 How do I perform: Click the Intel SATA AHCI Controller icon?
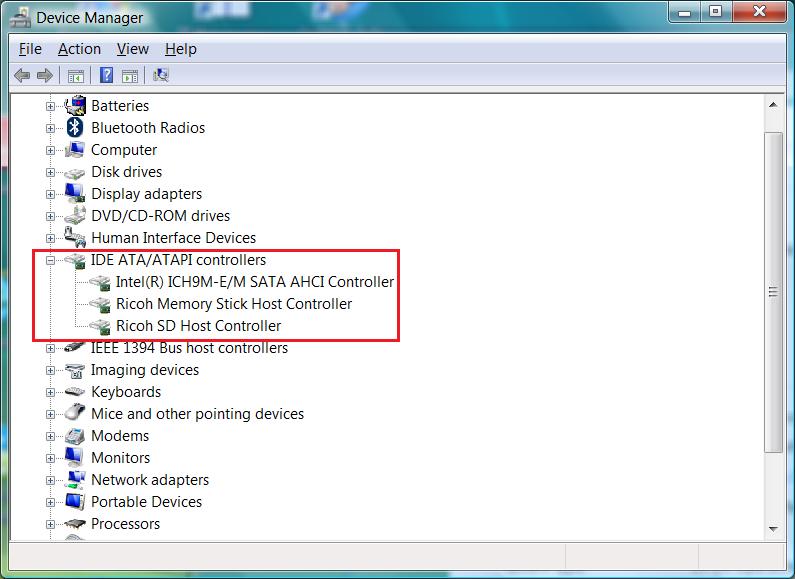[x=100, y=282]
